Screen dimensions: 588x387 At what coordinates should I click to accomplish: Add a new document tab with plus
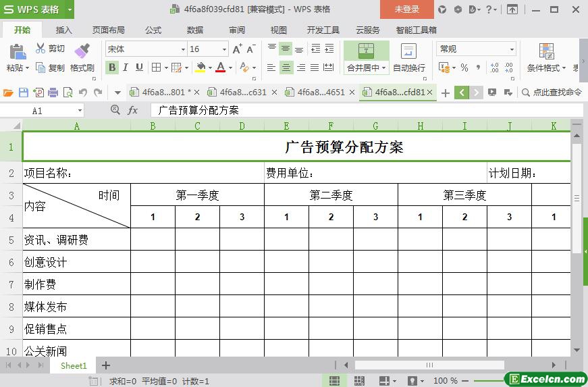(445, 93)
